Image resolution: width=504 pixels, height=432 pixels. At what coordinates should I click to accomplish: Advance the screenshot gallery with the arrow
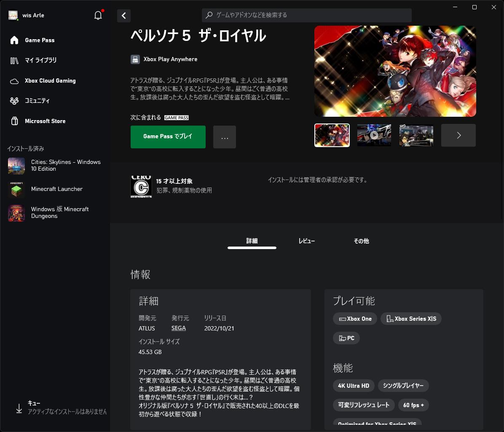(458, 135)
